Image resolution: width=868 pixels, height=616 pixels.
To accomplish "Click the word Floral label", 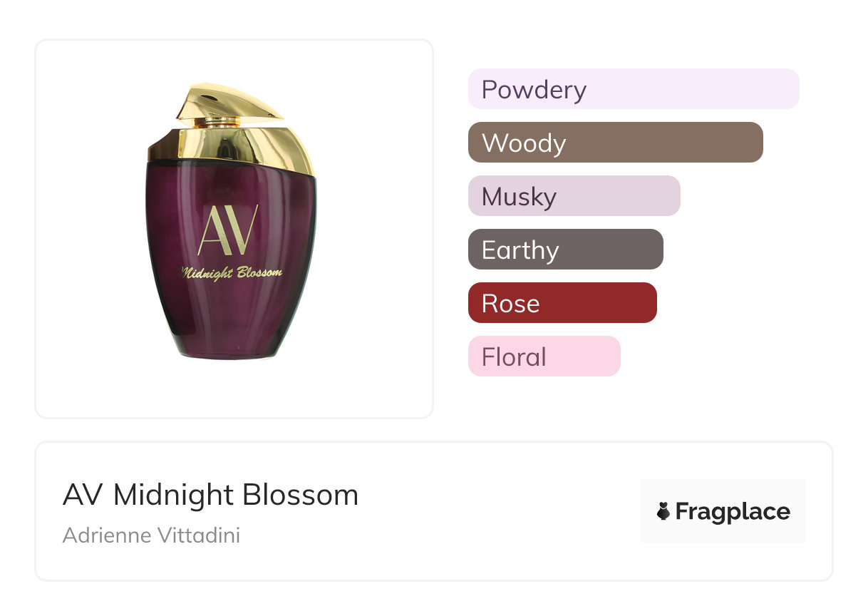I will pyautogui.click(x=514, y=357).
